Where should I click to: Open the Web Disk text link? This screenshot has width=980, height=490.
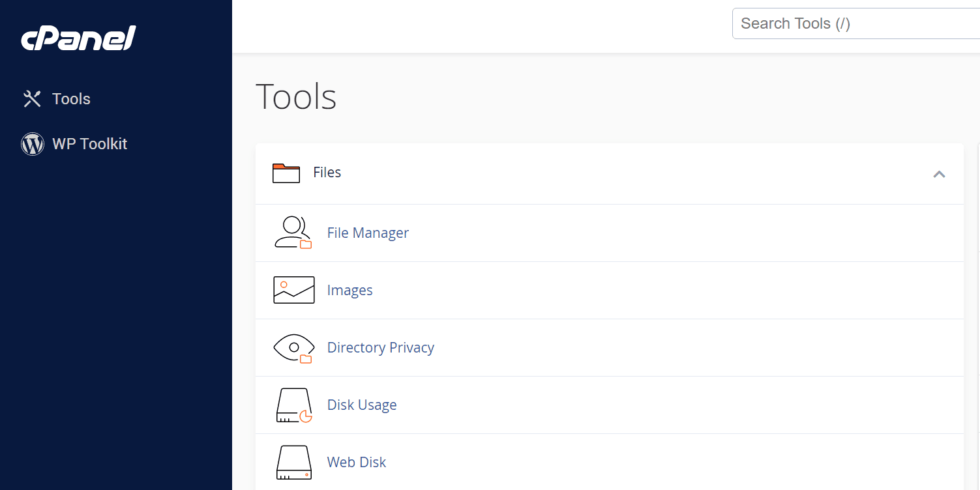[356, 463]
